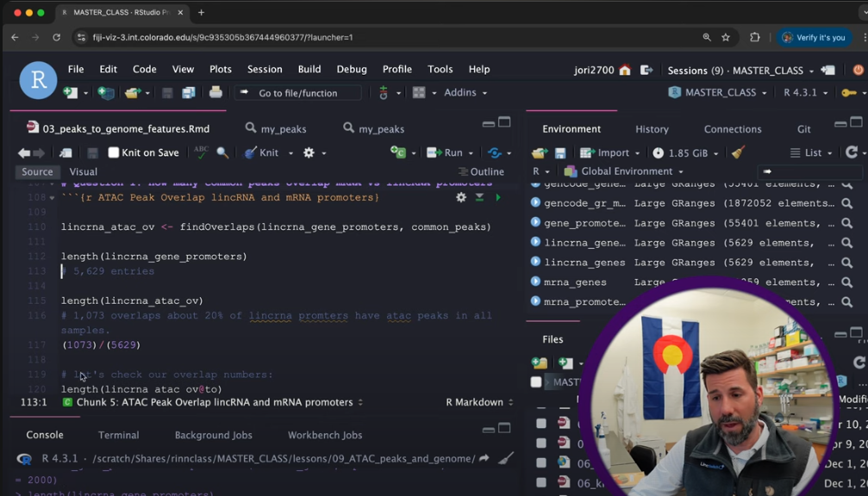The height and width of the screenshot is (496, 868).
Task: Open the find/replace magnifier in editor toolbar
Action: (222, 152)
